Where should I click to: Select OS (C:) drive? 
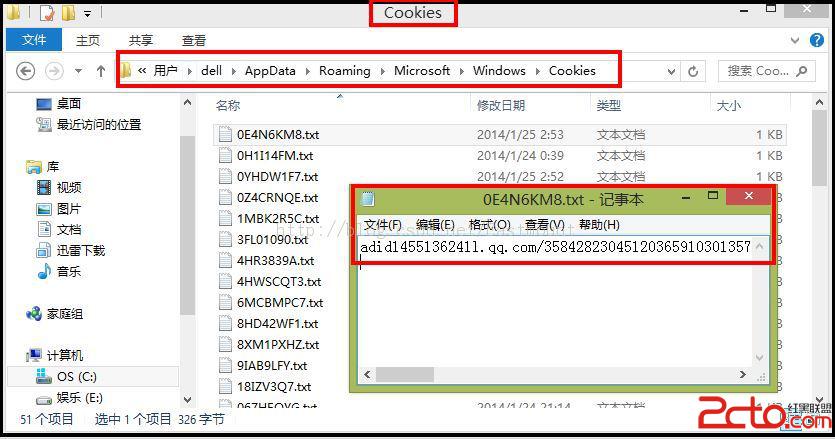pos(77,377)
